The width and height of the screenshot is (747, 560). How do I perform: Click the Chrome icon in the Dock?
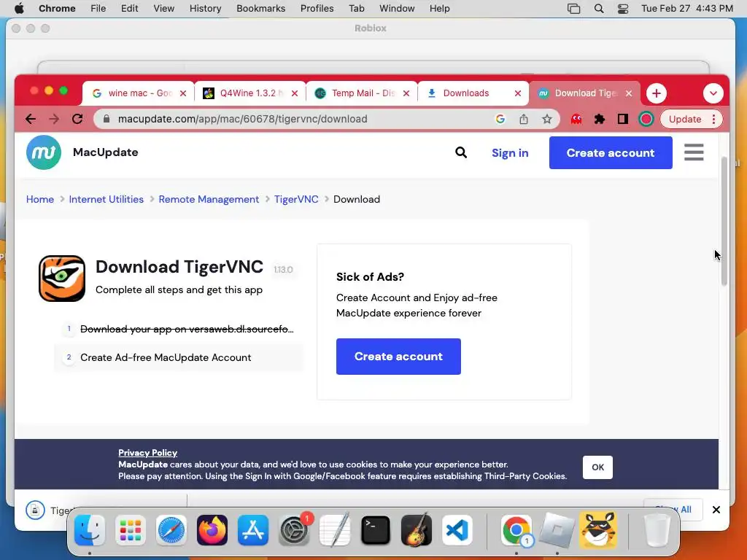pyautogui.click(x=516, y=530)
